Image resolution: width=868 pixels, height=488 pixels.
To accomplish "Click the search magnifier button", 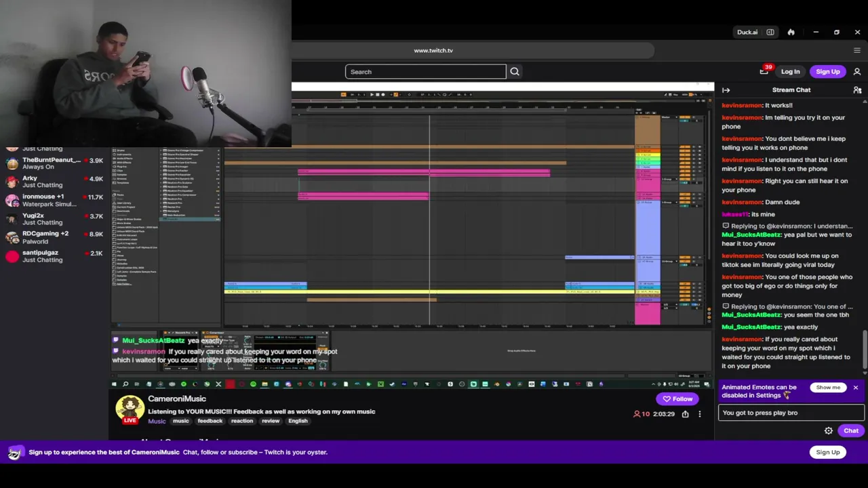I will (515, 72).
